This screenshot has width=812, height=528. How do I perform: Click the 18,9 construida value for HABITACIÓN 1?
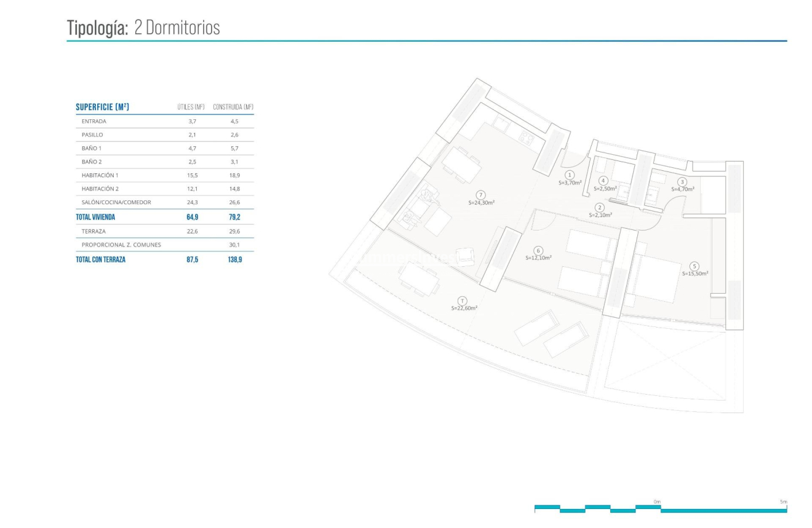coord(234,175)
